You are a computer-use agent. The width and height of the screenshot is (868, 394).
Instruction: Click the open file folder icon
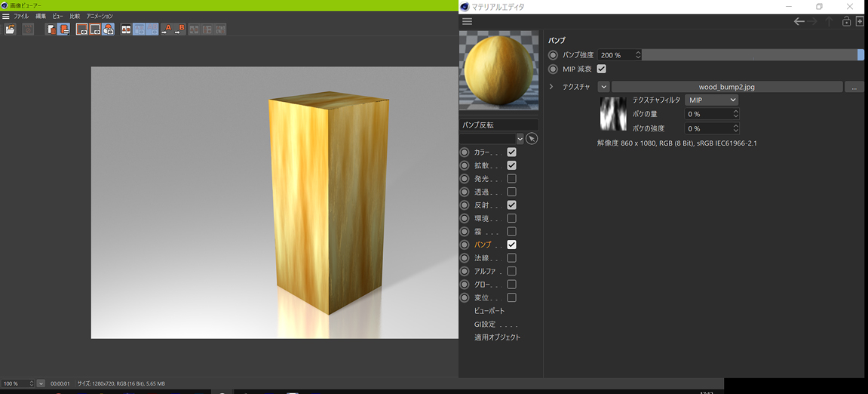pyautogui.click(x=10, y=29)
